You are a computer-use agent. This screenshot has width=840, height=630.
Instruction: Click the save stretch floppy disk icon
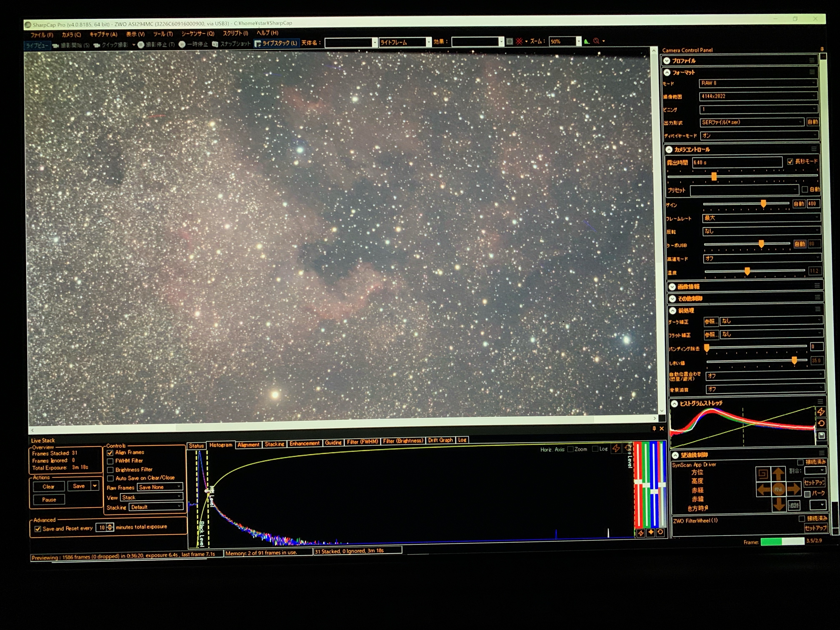pyautogui.click(x=821, y=436)
